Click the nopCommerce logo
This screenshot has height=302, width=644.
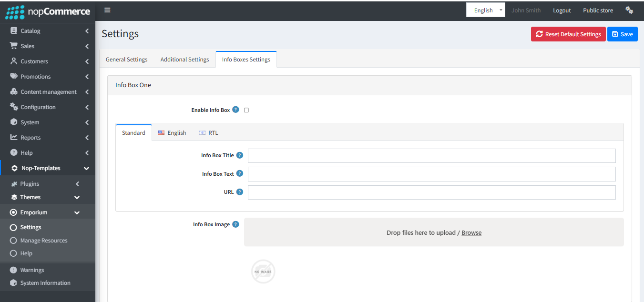point(48,11)
